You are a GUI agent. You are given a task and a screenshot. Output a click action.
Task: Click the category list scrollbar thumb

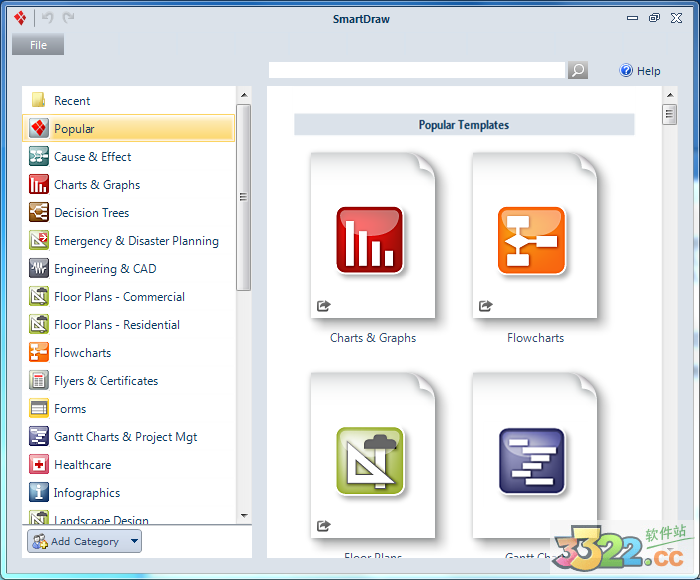click(243, 197)
